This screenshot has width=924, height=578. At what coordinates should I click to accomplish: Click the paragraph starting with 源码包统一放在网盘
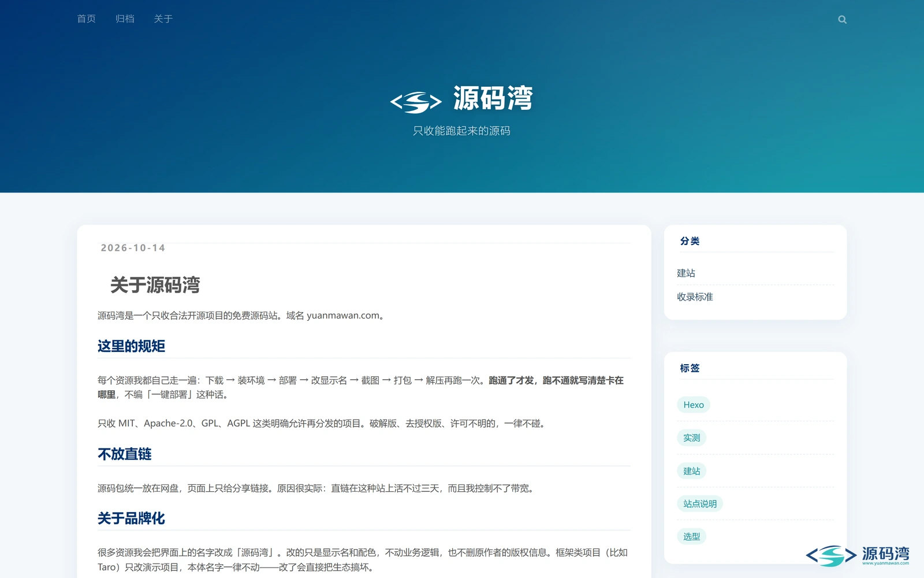(x=317, y=488)
